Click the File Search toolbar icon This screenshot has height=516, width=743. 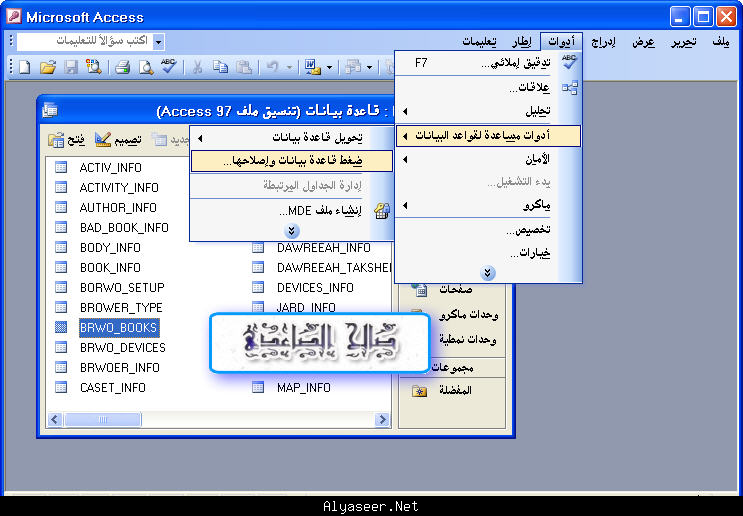click(94, 67)
